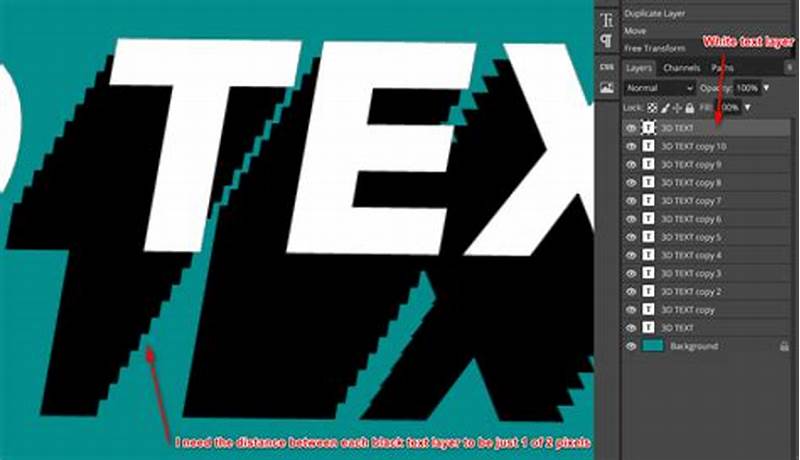
Task: Click the T thumbnail of 3D TEXT copy 6
Action: click(648, 219)
